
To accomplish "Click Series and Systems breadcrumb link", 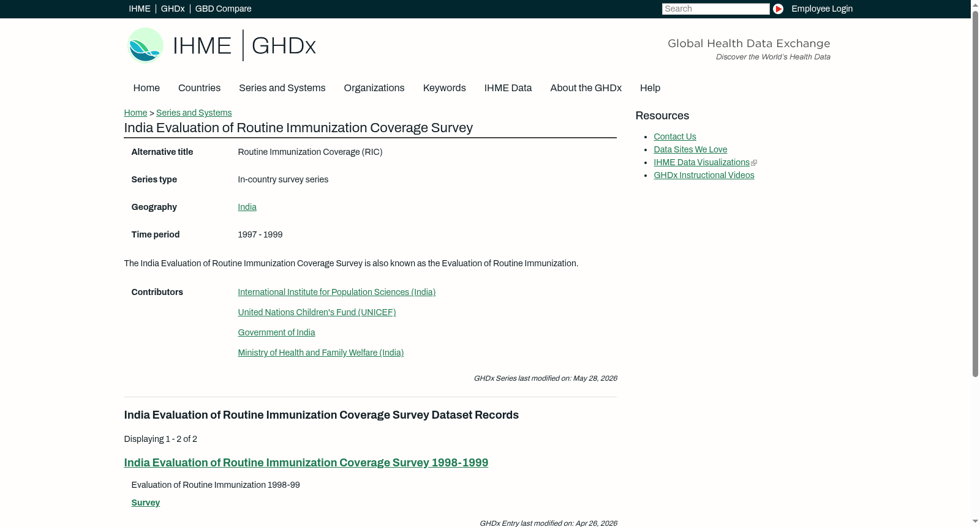I will [x=194, y=113].
